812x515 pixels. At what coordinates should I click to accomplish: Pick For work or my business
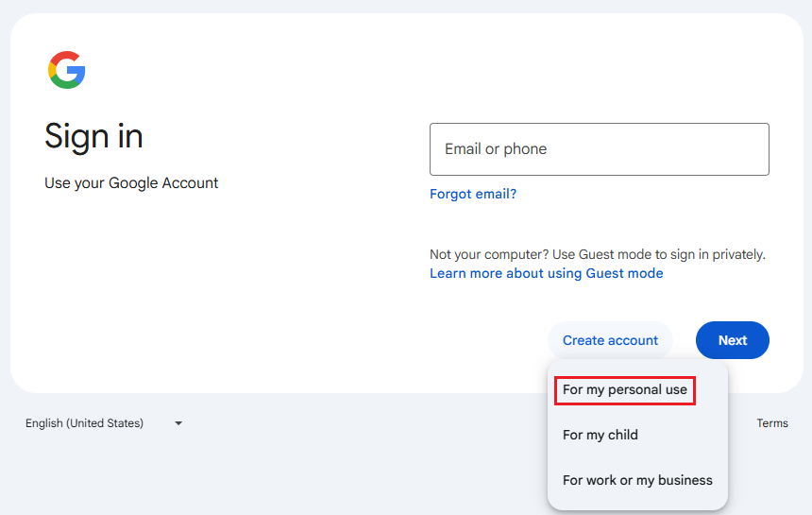tap(637, 480)
